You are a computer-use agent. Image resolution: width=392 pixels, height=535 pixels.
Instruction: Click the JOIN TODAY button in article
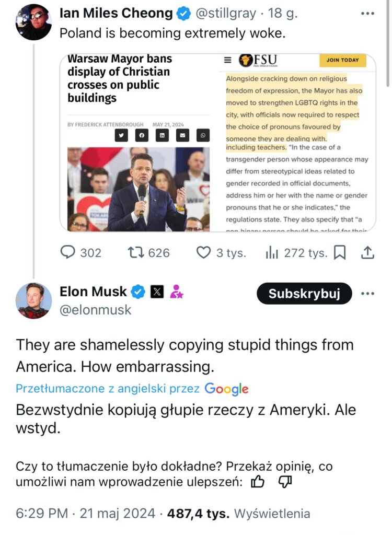342,60
